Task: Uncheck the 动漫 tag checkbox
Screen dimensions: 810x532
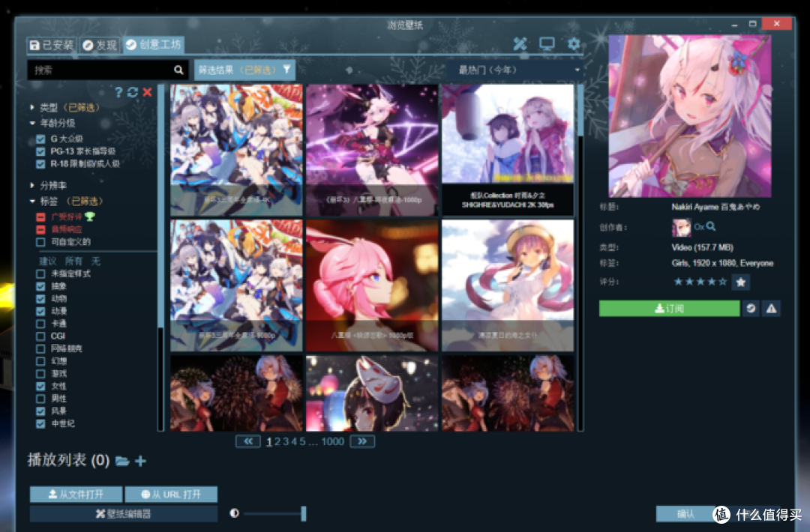Action: (x=40, y=311)
